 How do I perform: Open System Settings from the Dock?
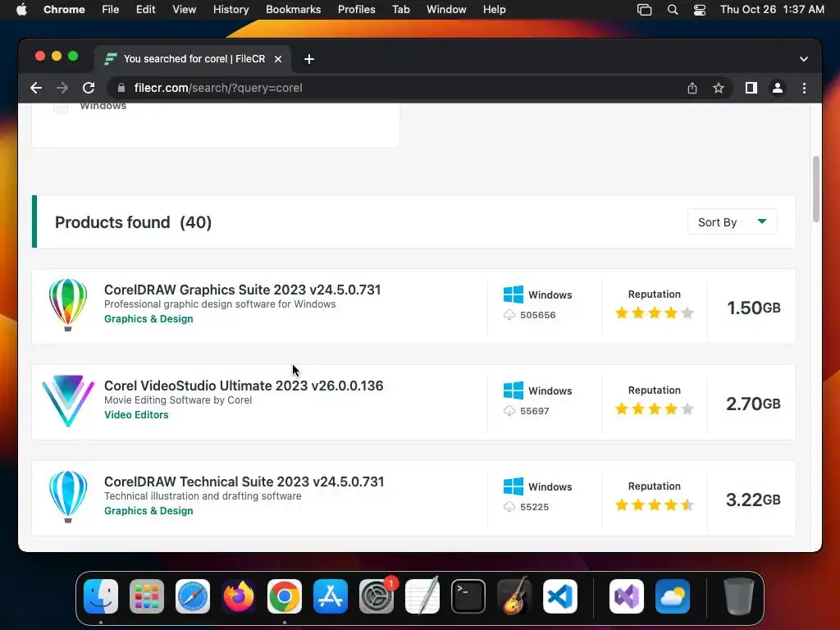tap(377, 596)
